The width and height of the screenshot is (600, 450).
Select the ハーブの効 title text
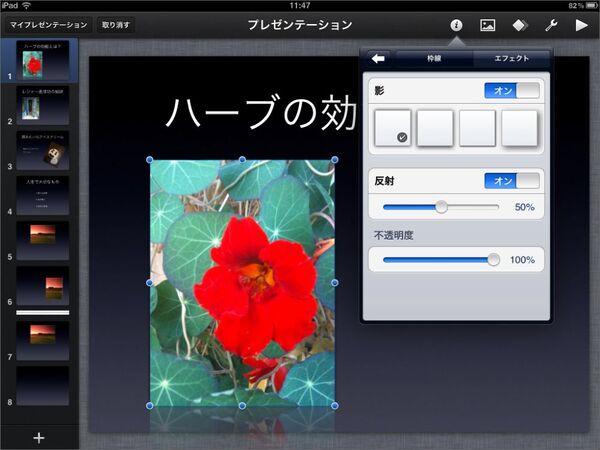[262, 112]
